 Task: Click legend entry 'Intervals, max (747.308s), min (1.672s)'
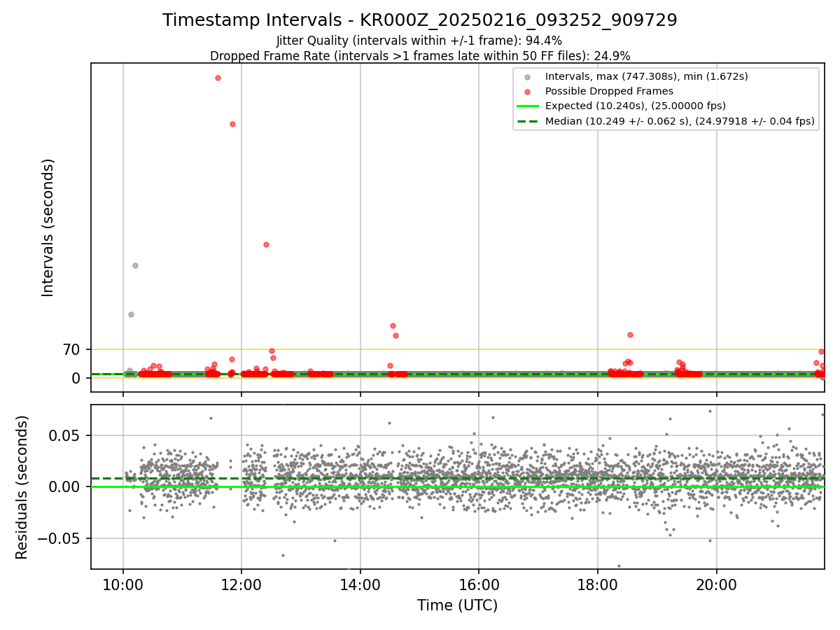[x=647, y=76]
